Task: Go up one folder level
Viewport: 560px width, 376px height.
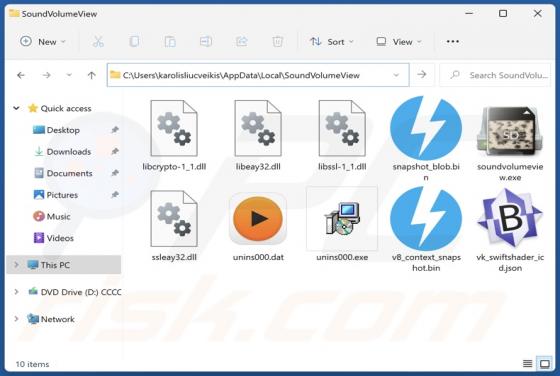Action: (x=91, y=75)
